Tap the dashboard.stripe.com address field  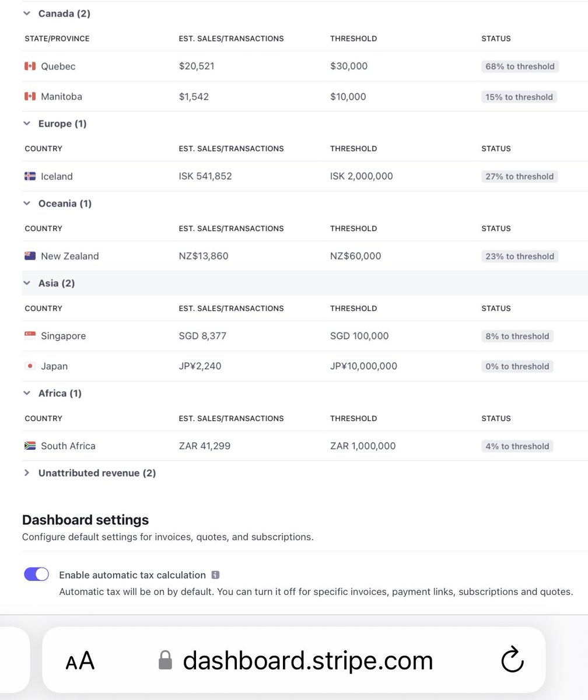[307, 661]
